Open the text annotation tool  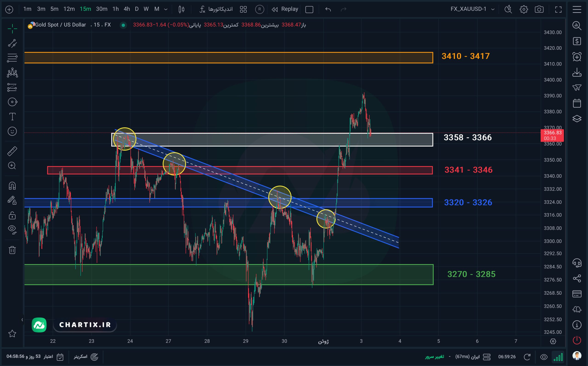(x=12, y=117)
